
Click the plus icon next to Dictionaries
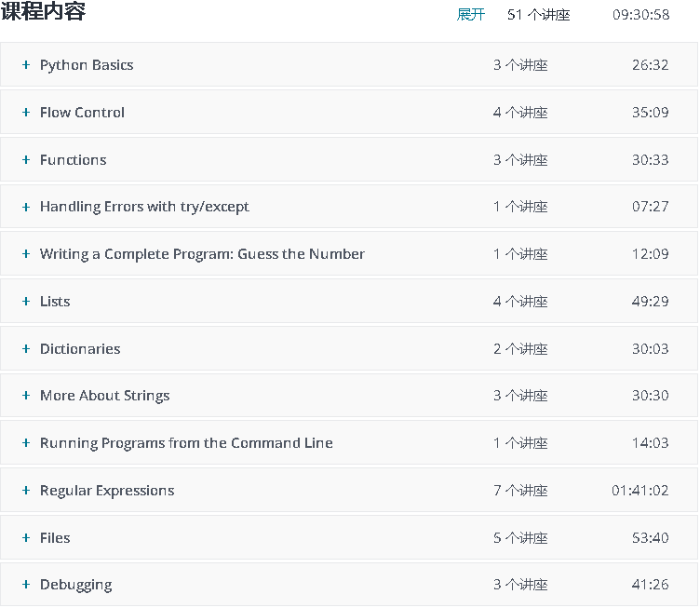[x=26, y=349]
